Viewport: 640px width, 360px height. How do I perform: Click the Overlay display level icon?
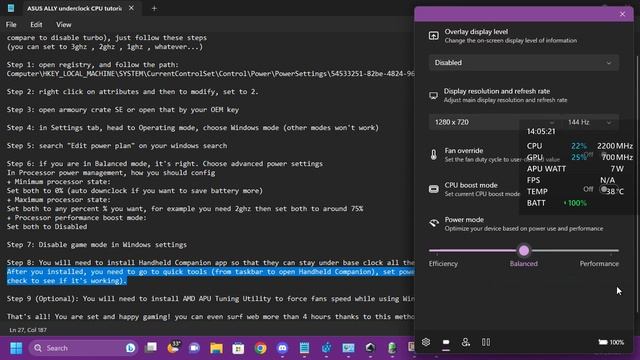pos(433,36)
